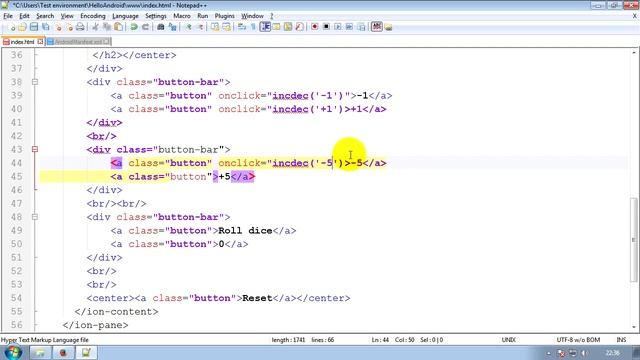
Task: Open the Window menu
Action: pos(252,16)
